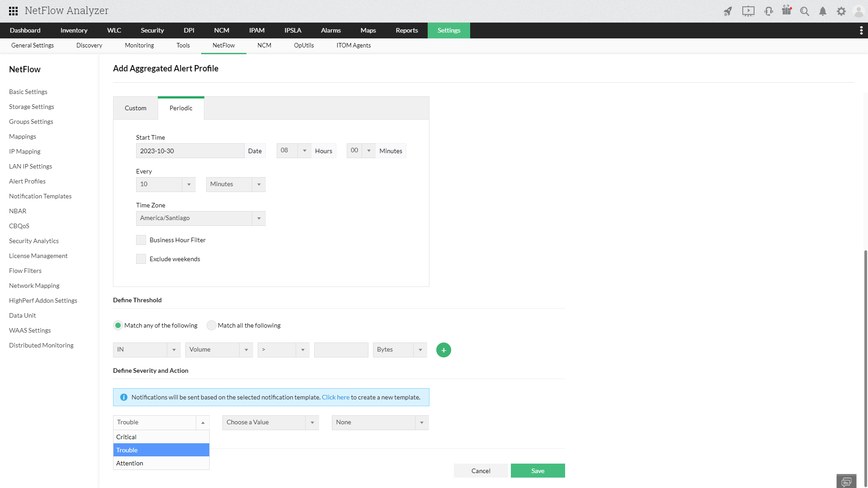Click the gift box announcements icon
This screenshot has width=868, height=488.
pyautogui.click(x=787, y=11)
